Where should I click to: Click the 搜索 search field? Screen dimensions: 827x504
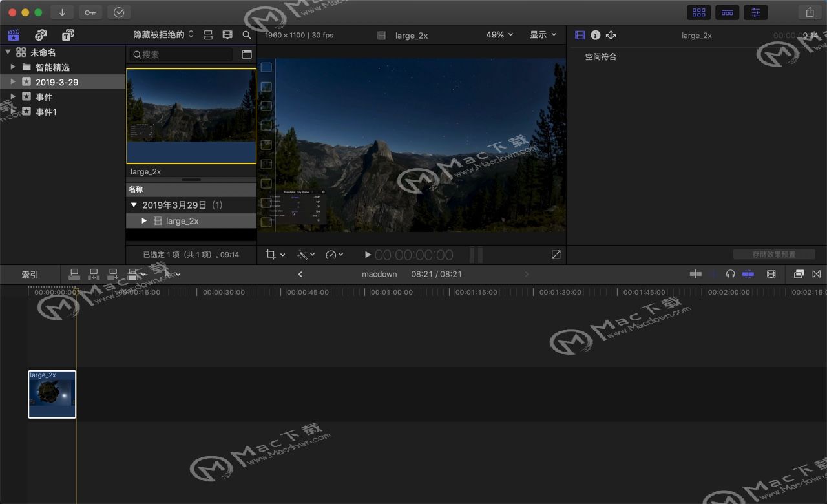(x=181, y=54)
